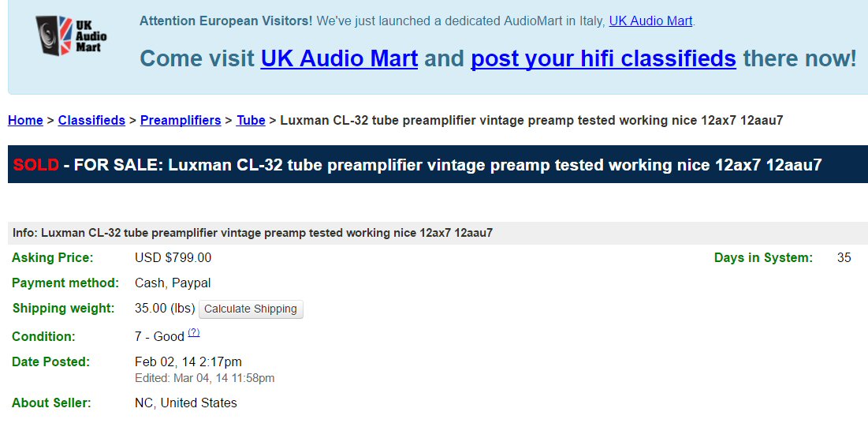868x427 pixels.
Task: Click the "Feb 02, 14 2:17pm" posted date
Action: pyautogui.click(x=188, y=362)
